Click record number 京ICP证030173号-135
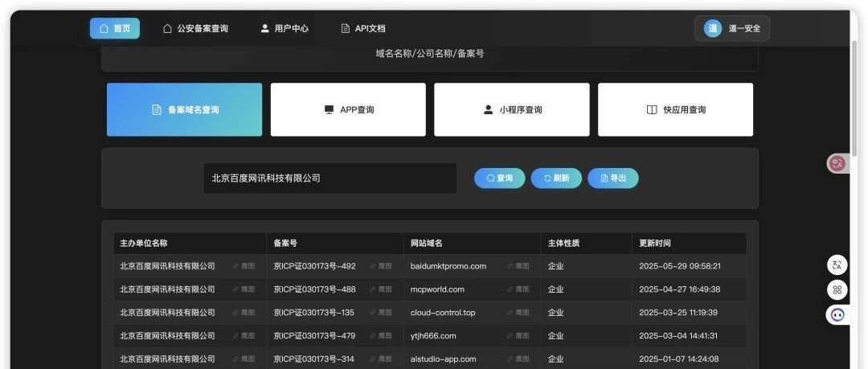This screenshot has width=868, height=369. click(x=314, y=313)
